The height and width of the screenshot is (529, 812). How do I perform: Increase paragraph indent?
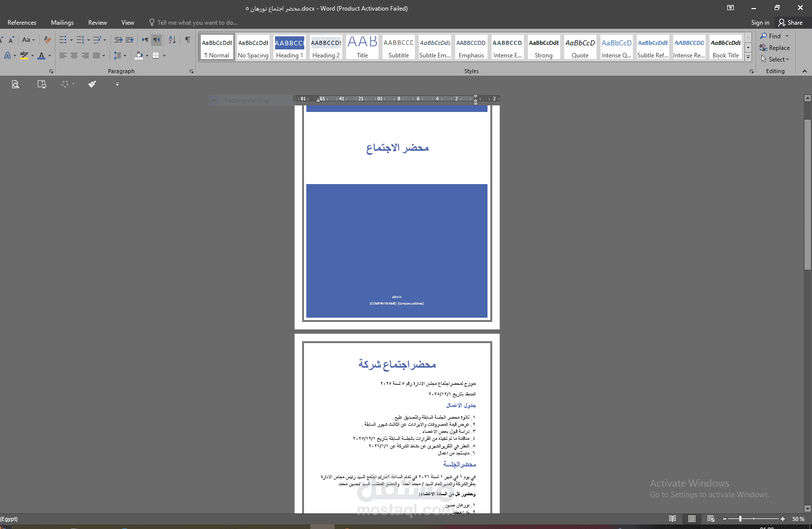[x=119, y=39]
